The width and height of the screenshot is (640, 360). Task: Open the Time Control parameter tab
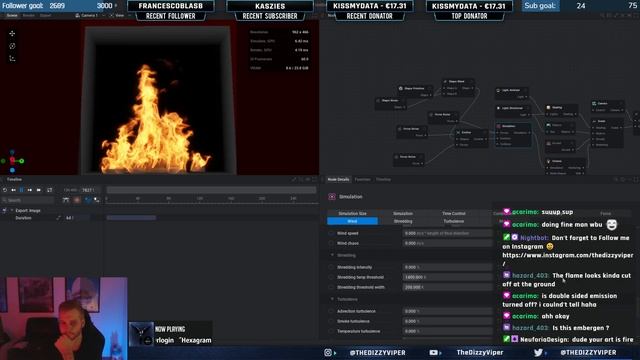coord(453,213)
